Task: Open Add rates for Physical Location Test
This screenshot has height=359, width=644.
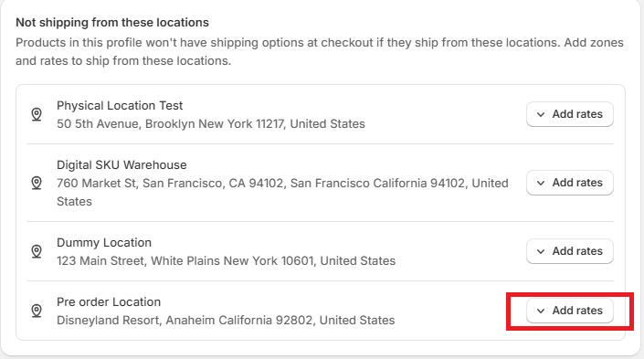Action: tap(570, 114)
